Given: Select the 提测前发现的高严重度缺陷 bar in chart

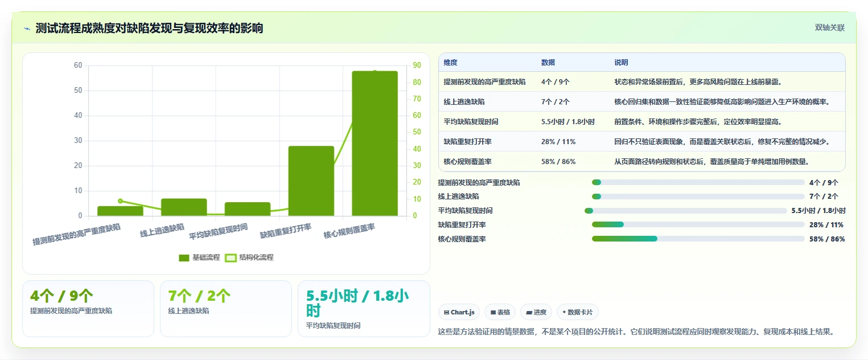Looking at the screenshot, I should click(120, 211).
